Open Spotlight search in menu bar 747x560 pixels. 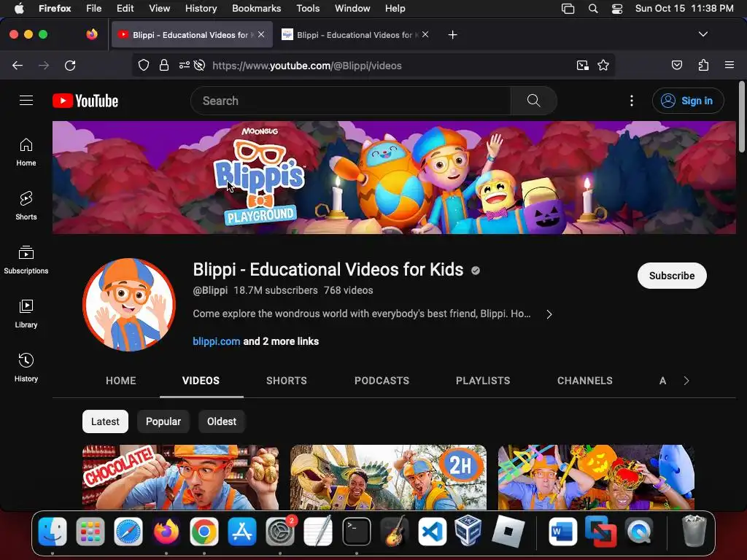[592, 9]
